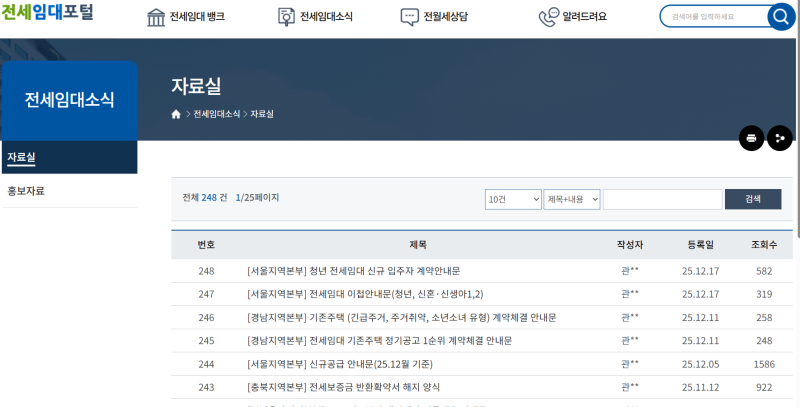
Task: Click the 1/25페이지 page indicator
Action: [257, 197]
